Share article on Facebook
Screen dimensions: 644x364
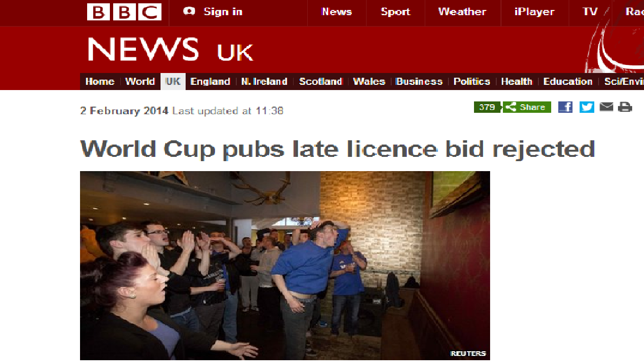click(x=565, y=107)
